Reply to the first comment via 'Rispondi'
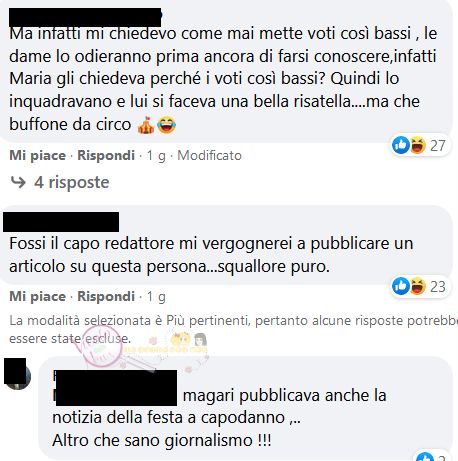Viewport: 458px width, 461px height. click(x=106, y=155)
